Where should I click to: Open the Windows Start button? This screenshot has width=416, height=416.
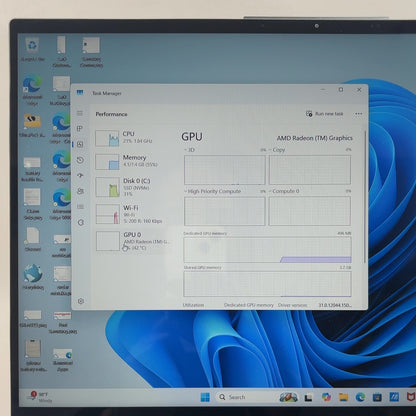click(205, 397)
